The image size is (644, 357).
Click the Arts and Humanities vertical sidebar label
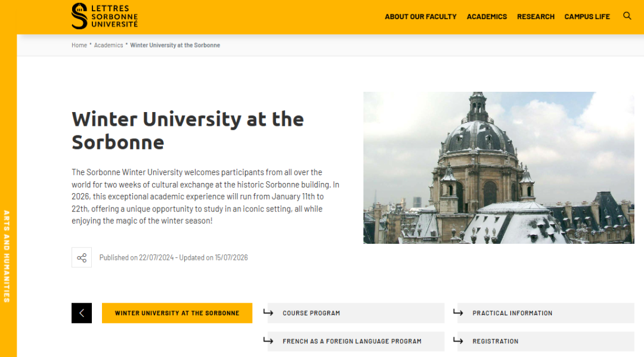[x=7, y=256]
